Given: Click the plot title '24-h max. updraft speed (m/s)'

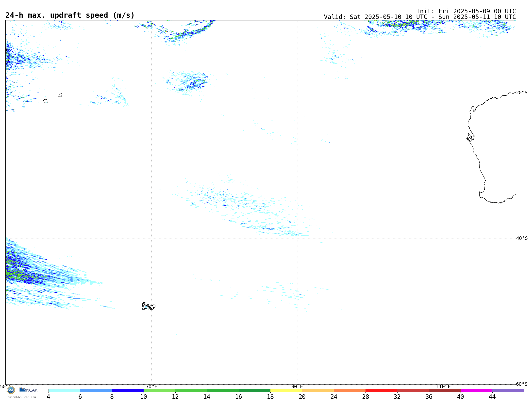Looking at the screenshot, I should click(x=70, y=15).
